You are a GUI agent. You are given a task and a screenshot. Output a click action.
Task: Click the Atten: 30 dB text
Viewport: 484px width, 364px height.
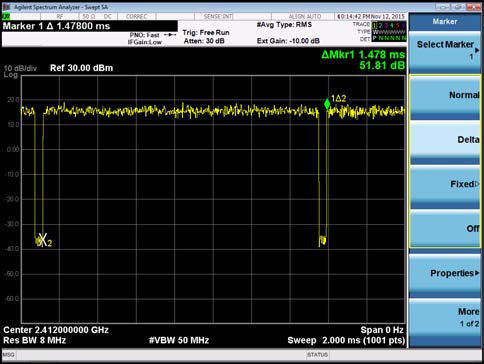click(x=204, y=41)
